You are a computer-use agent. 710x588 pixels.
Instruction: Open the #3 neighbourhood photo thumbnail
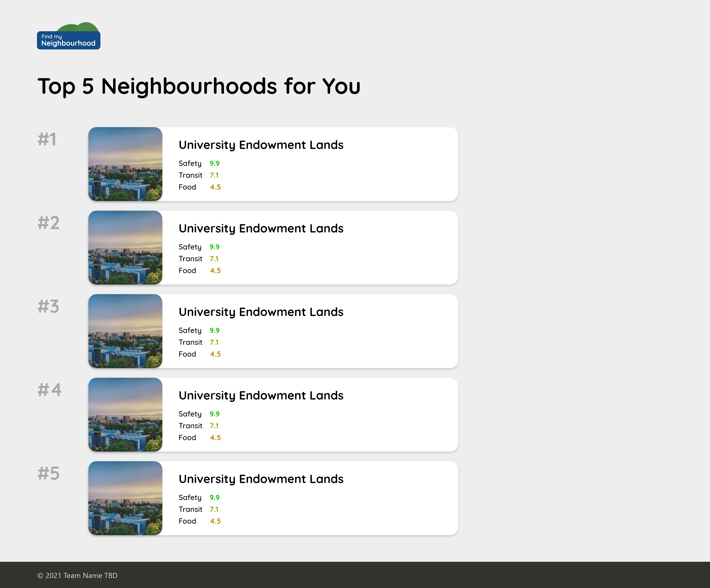click(x=125, y=331)
